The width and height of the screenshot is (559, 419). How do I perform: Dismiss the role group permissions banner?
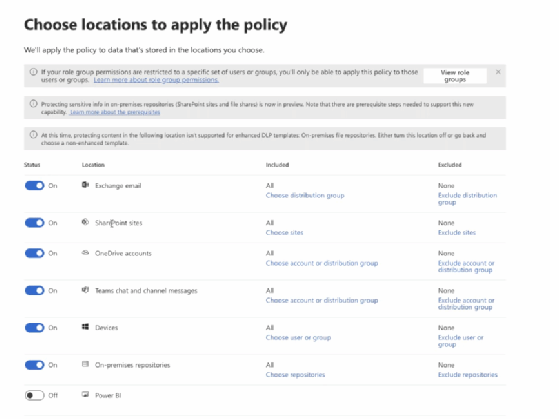(x=498, y=72)
